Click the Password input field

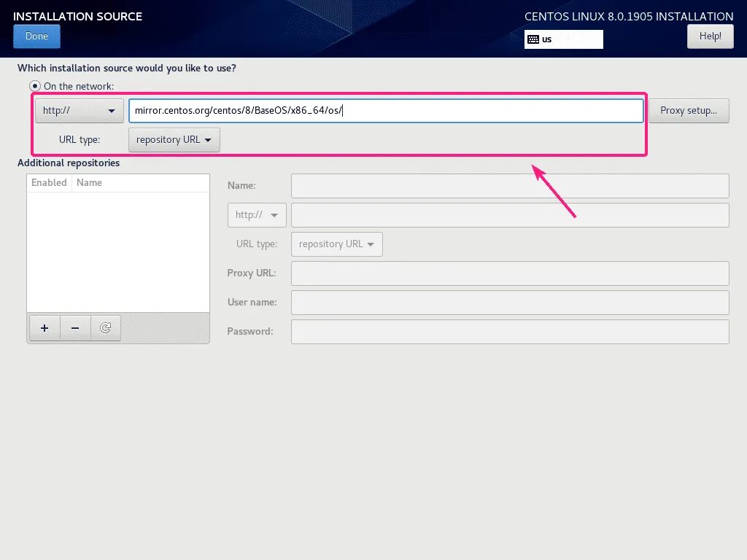pos(510,332)
